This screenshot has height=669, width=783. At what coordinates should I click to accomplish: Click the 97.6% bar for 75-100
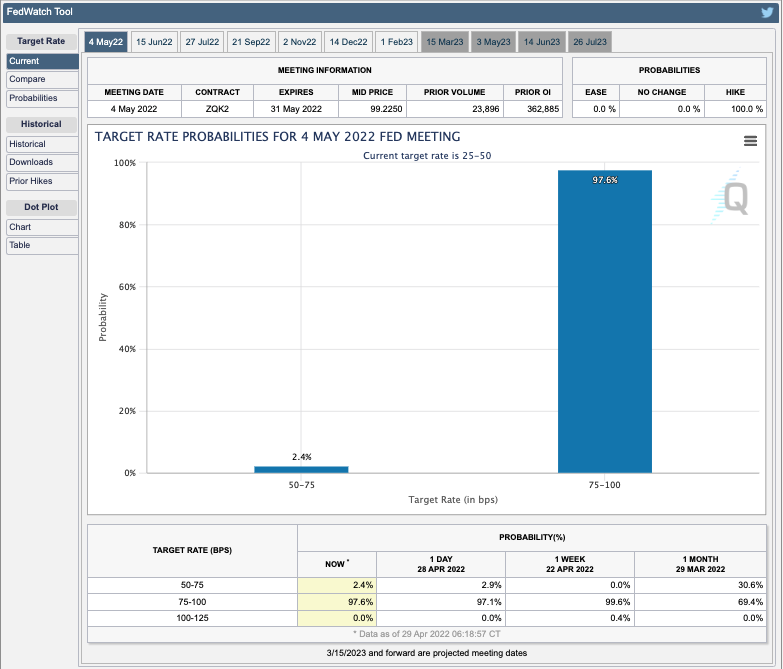[x=605, y=322]
